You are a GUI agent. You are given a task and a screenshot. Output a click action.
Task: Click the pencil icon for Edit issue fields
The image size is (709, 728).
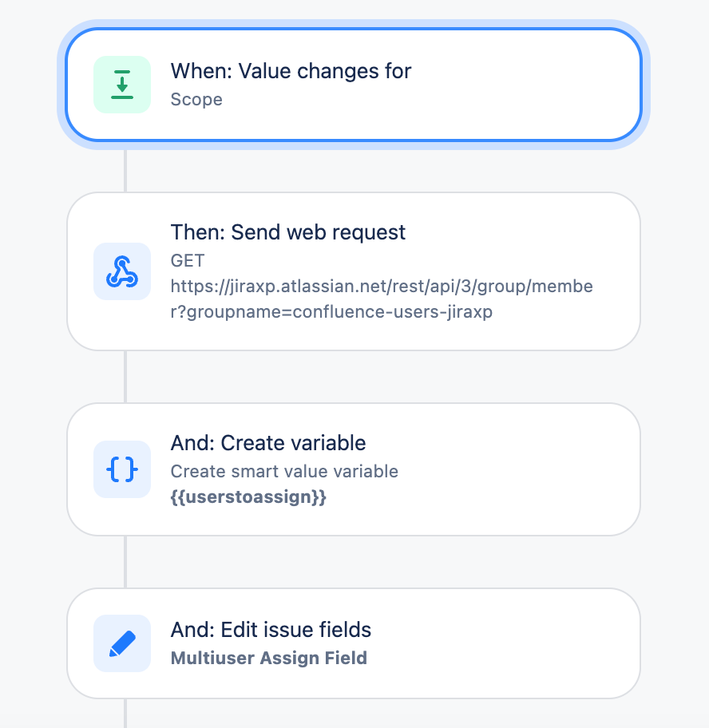(122, 643)
